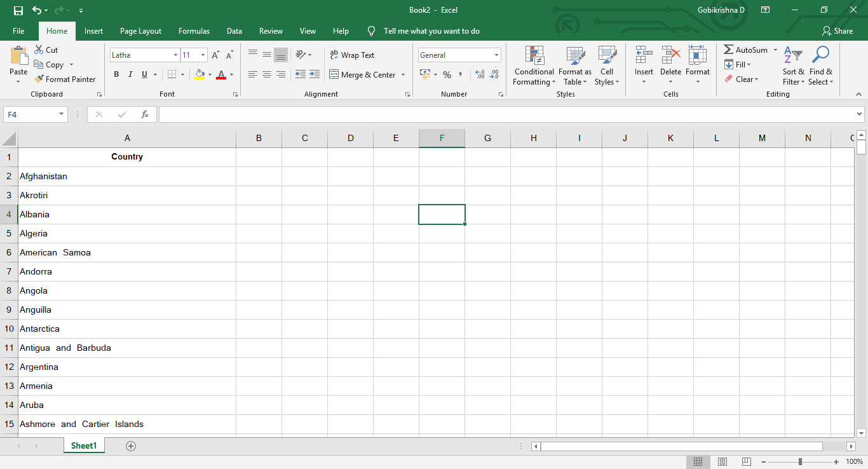Increase font size with larger A icon
The width and height of the screenshot is (868, 469).
[x=216, y=55]
